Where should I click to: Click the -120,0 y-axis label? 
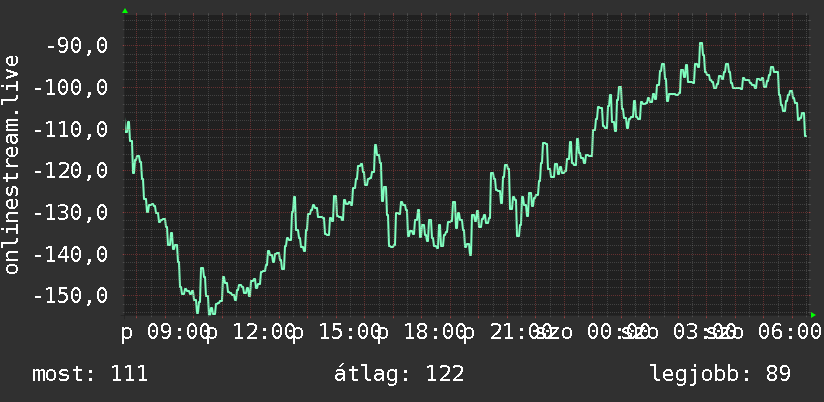70,171
